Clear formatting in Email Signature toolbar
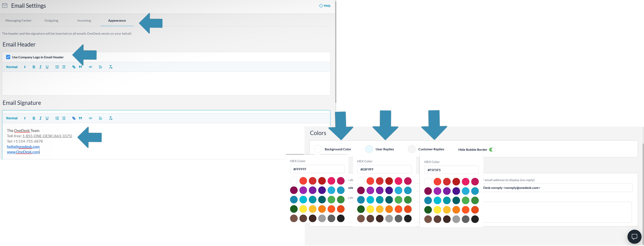Screen dimensions: 644x246 (111, 118)
